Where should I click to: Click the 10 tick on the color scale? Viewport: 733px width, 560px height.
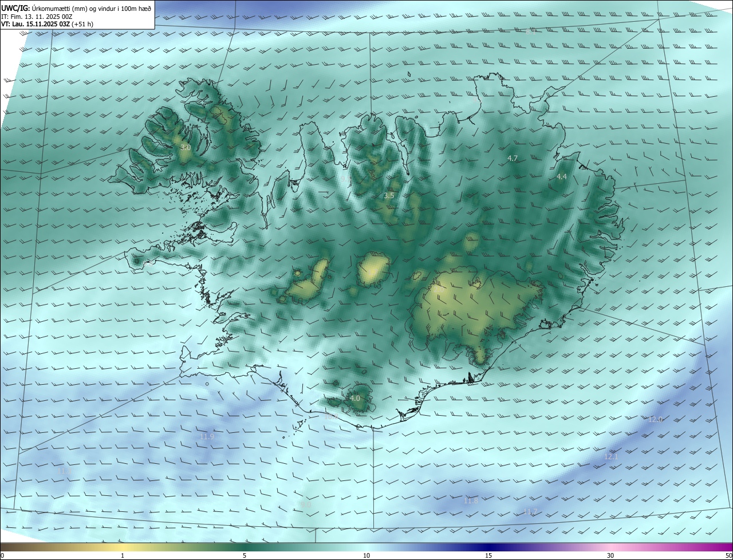[366, 555]
